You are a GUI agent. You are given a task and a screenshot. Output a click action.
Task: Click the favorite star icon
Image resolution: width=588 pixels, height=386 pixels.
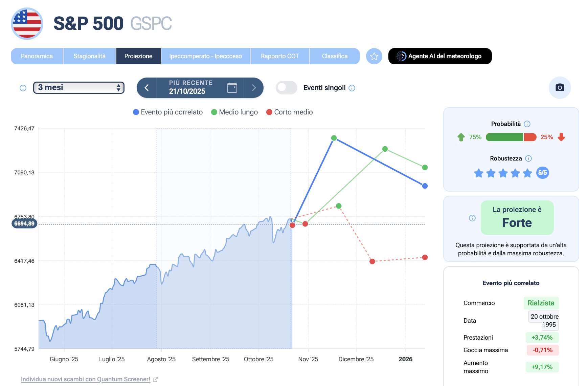point(374,56)
